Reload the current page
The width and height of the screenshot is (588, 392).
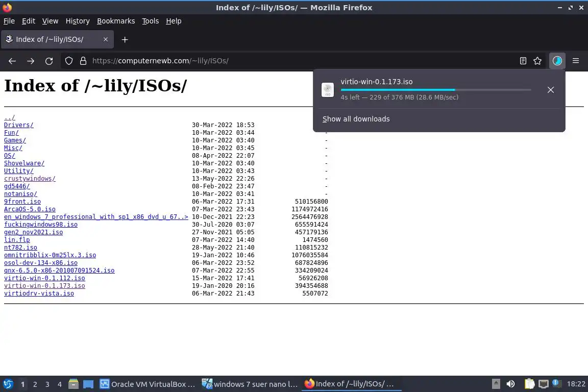click(49, 61)
